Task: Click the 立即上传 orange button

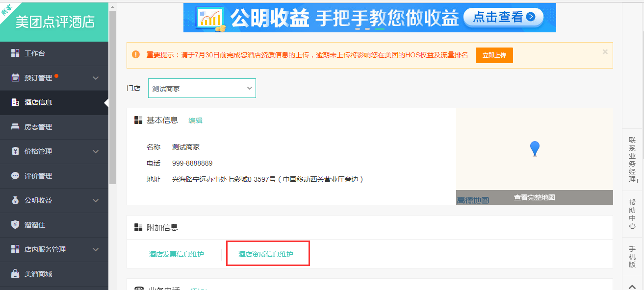Action: tap(494, 55)
